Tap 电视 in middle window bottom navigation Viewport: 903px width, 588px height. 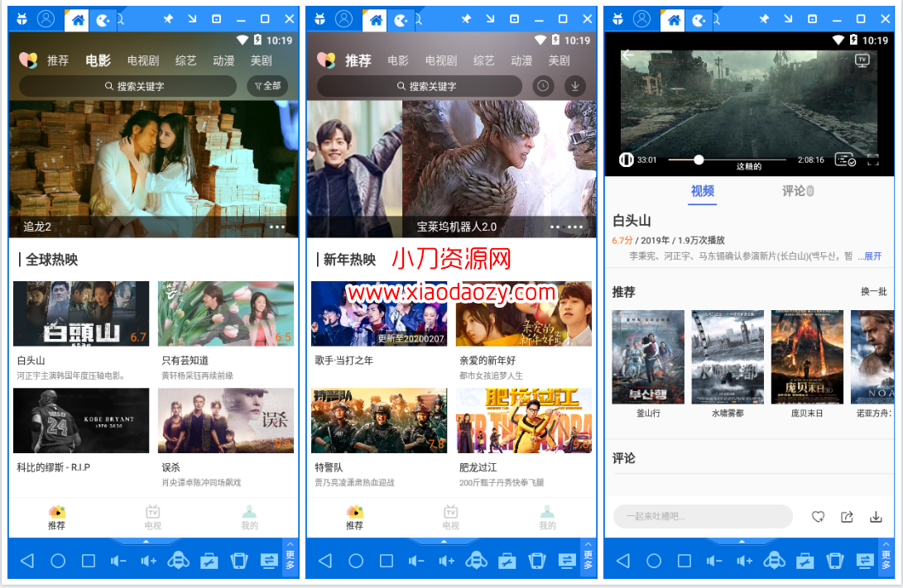click(450, 517)
